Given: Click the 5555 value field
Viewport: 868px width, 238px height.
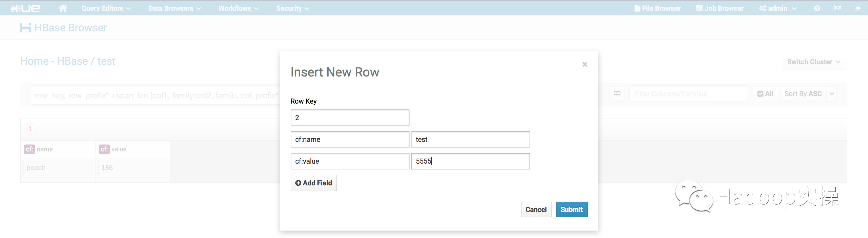Looking at the screenshot, I should [x=470, y=161].
